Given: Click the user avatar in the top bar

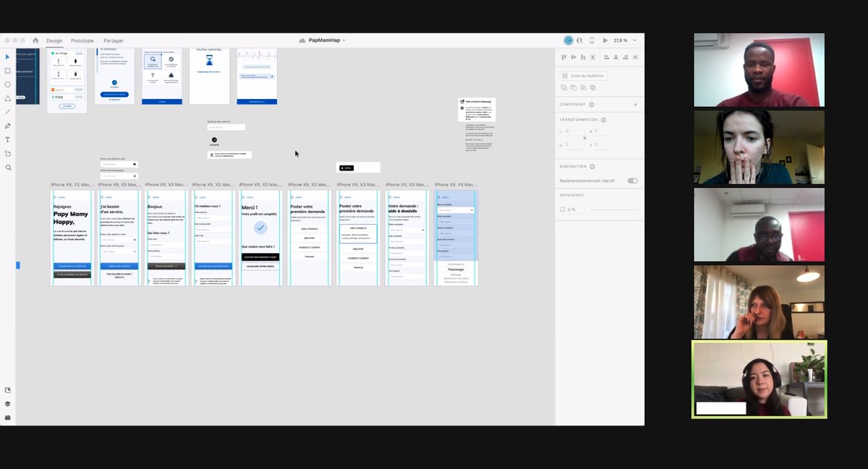Looking at the screenshot, I should [x=569, y=40].
